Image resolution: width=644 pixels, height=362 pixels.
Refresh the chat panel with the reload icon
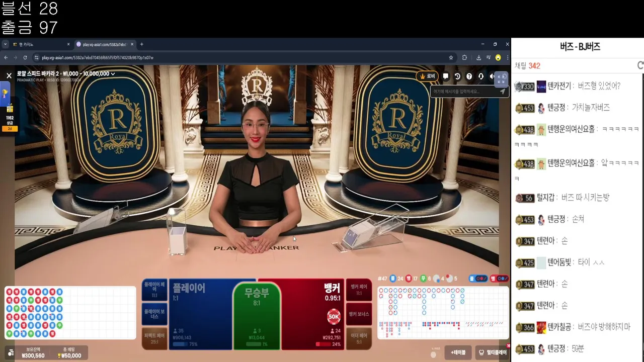(640, 65)
